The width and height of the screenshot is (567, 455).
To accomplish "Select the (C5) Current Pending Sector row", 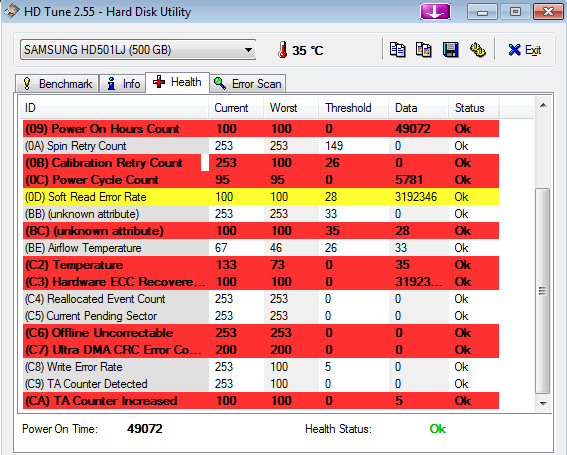I will (x=261, y=316).
